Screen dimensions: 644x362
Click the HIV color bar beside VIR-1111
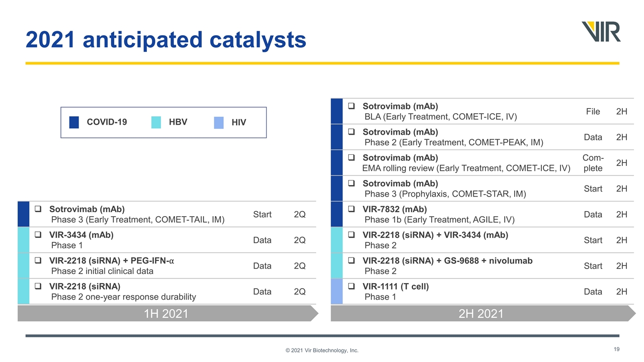(x=337, y=292)
